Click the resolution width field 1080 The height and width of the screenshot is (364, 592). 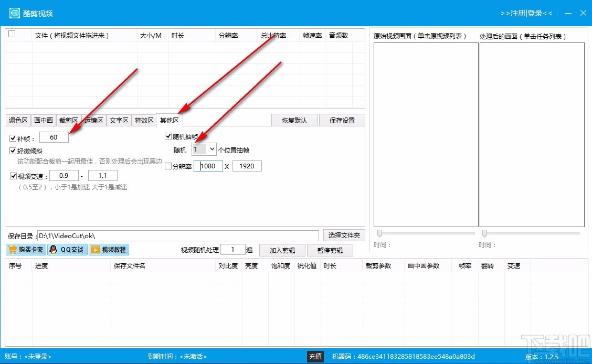coord(208,166)
